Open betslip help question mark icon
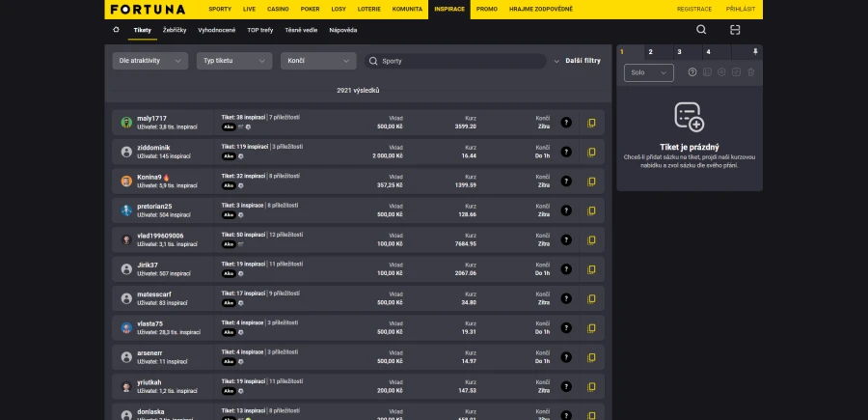This screenshot has height=420, width=868. (x=692, y=72)
